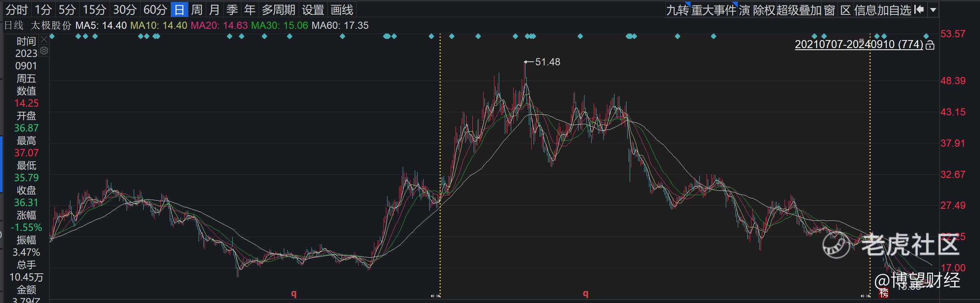Open the 多周期 multi-period menu
980x303 pixels.
[279, 10]
